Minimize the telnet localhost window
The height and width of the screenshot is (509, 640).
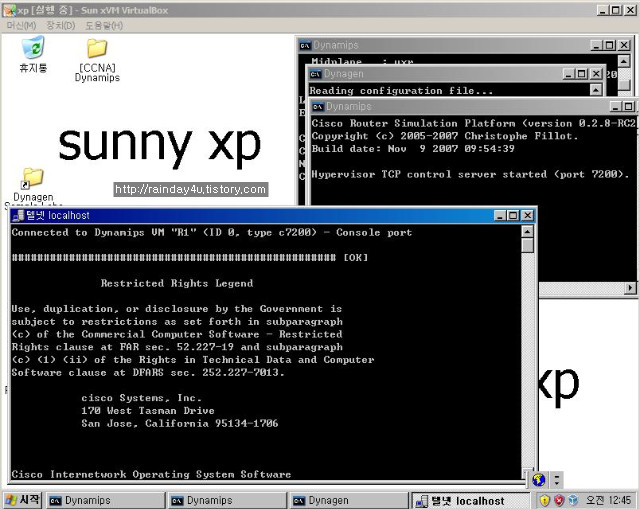tap(500, 215)
